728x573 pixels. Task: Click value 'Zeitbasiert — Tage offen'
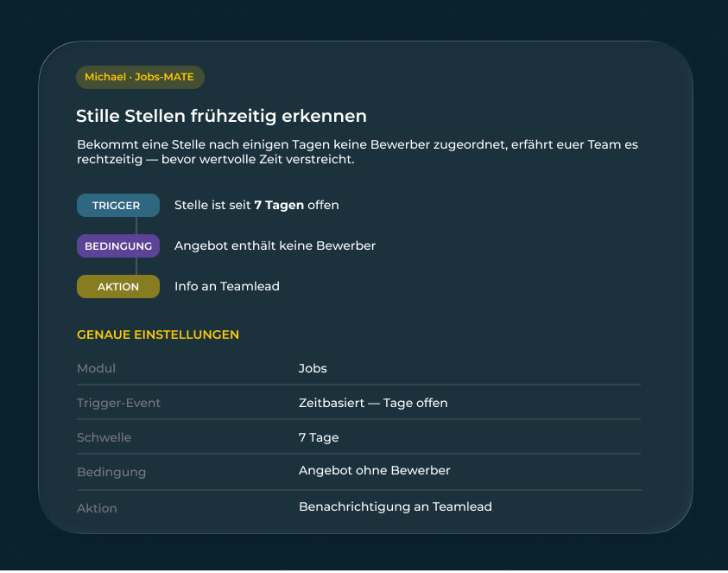pos(373,403)
